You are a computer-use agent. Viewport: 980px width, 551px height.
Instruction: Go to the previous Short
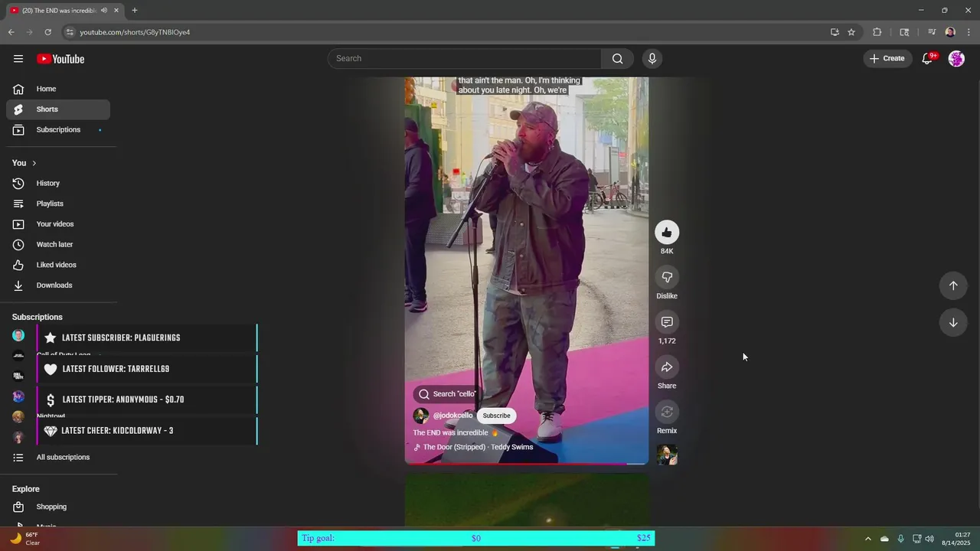tap(953, 285)
